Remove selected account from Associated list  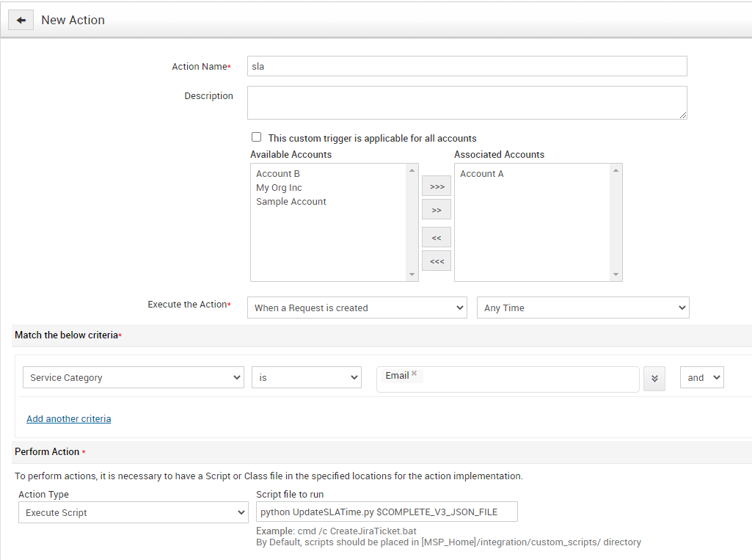(x=437, y=238)
